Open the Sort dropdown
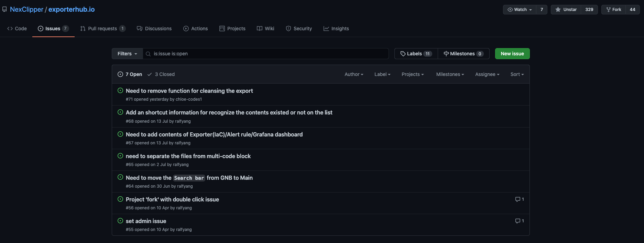The image size is (644, 243). [x=517, y=74]
